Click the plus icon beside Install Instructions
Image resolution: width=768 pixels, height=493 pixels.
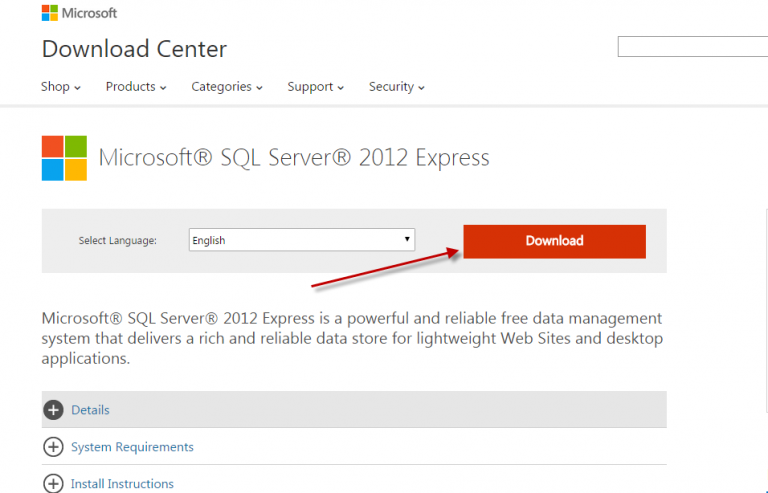point(53,483)
